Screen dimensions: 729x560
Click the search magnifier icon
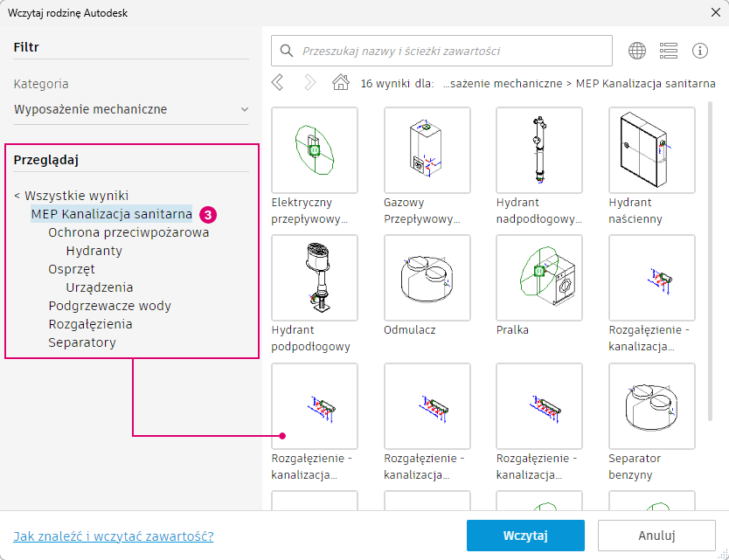(x=287, y=51)
